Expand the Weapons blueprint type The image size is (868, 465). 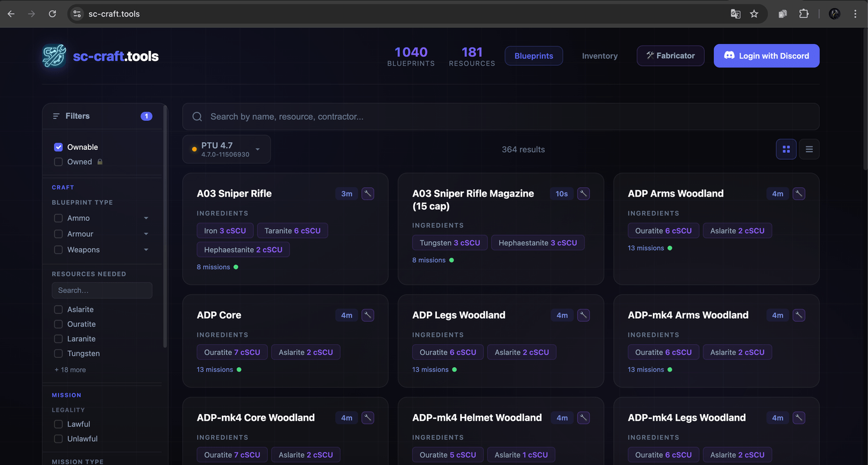coord(146,249)
